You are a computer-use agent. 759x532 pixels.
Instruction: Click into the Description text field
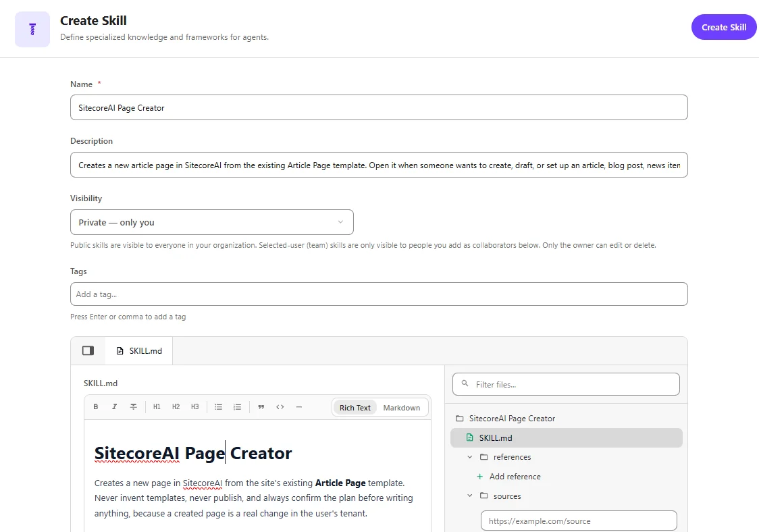point(379,165)
